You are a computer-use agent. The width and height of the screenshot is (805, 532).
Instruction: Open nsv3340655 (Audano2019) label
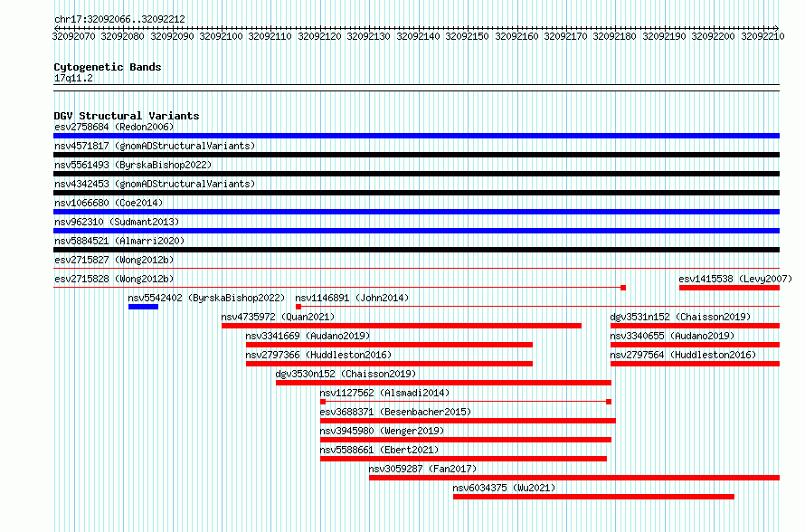tap(672, 336)
